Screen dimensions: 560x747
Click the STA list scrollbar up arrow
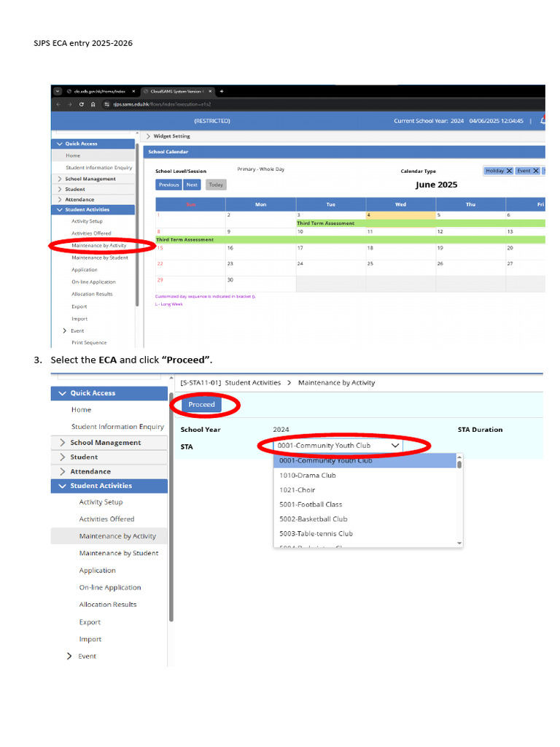pos(459,457)
